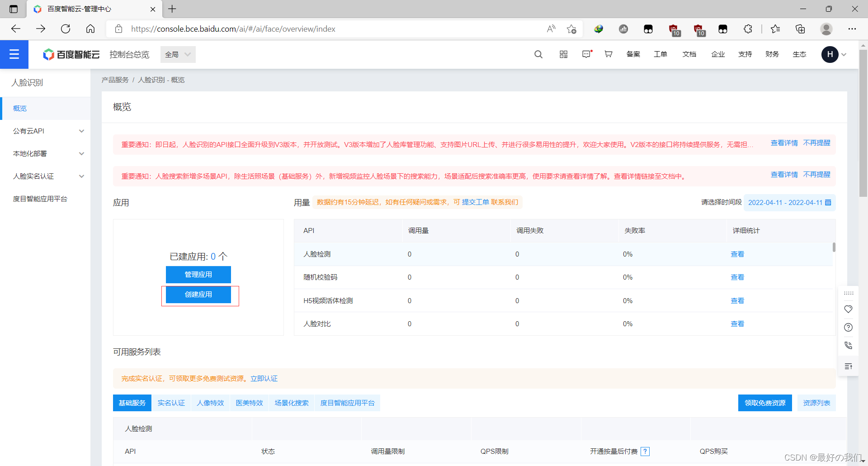Open browser profile avatar
868x466 pixels.
(826, 29)
